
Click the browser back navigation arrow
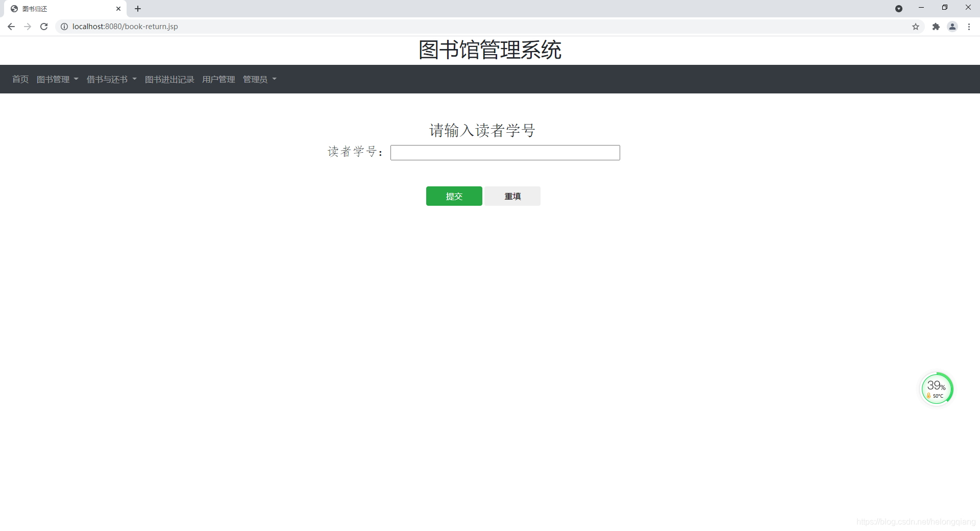(11, 26)
